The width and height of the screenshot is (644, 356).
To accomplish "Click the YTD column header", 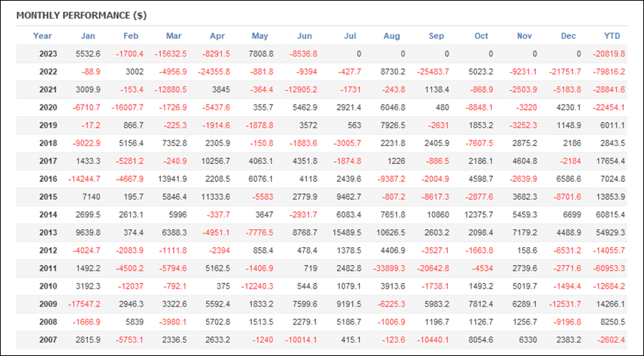I will (612, 36).
